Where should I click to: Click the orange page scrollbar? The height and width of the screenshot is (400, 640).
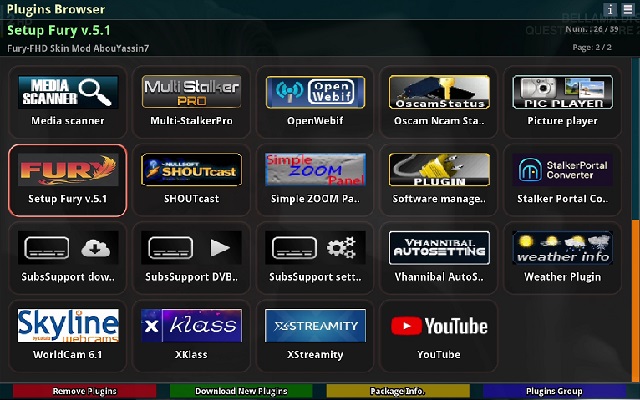pos(636,300)
